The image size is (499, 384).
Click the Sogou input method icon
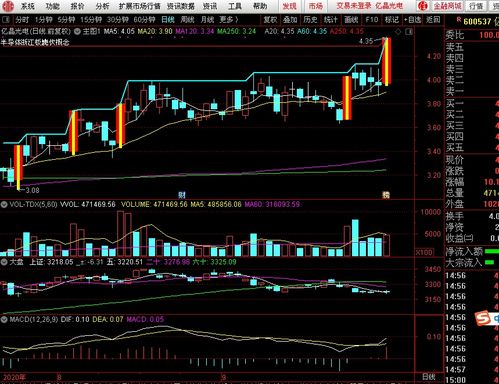[483, 318]
